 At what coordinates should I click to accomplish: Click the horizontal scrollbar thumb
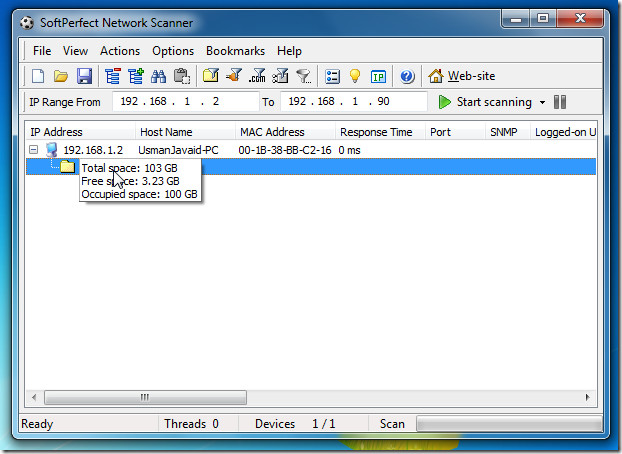click(145, 397)
